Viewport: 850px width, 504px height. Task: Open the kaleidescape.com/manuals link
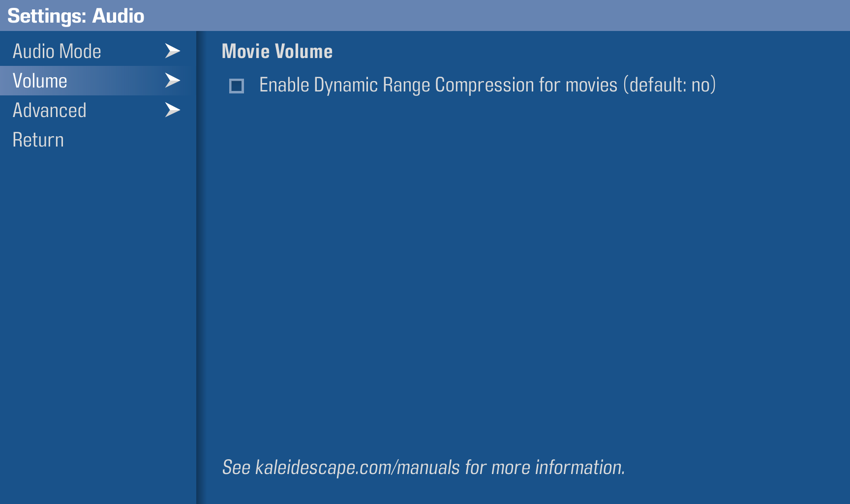358,467
